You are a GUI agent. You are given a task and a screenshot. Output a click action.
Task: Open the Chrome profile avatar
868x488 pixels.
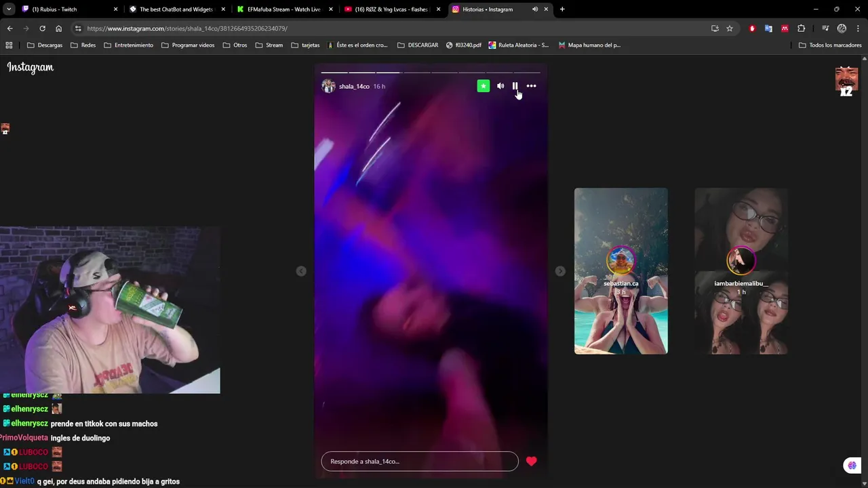pos(842,28)
